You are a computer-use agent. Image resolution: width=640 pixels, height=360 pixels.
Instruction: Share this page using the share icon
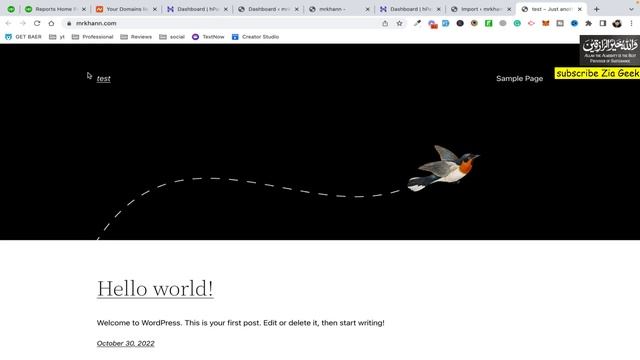pos(385,23)
